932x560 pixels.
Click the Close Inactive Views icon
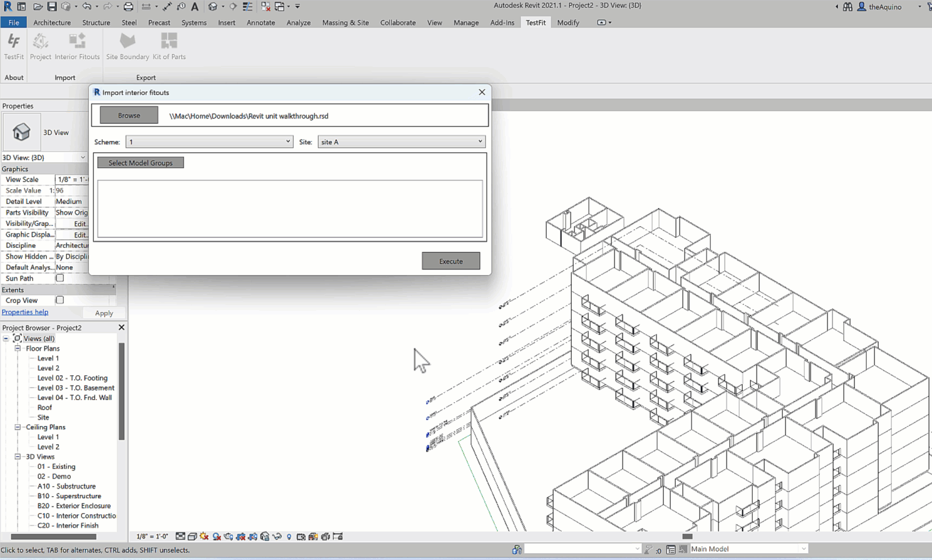coord(266,6)
